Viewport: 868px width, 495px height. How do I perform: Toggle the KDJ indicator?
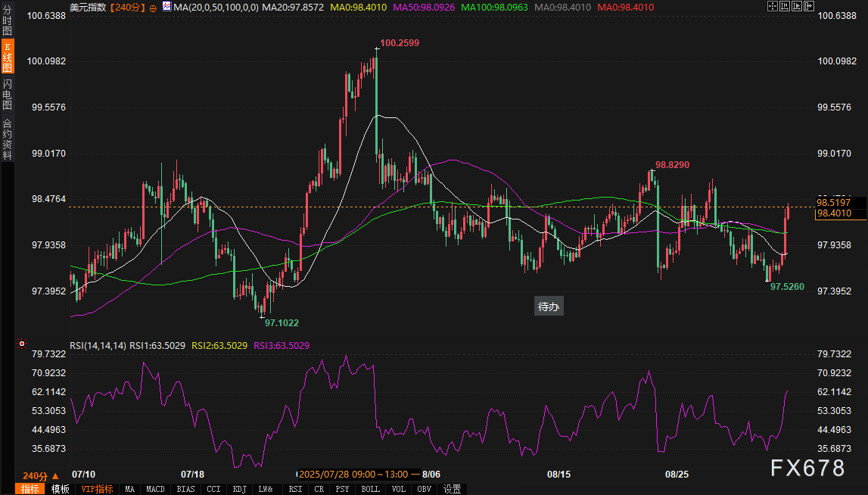click(x=240, y=489)
